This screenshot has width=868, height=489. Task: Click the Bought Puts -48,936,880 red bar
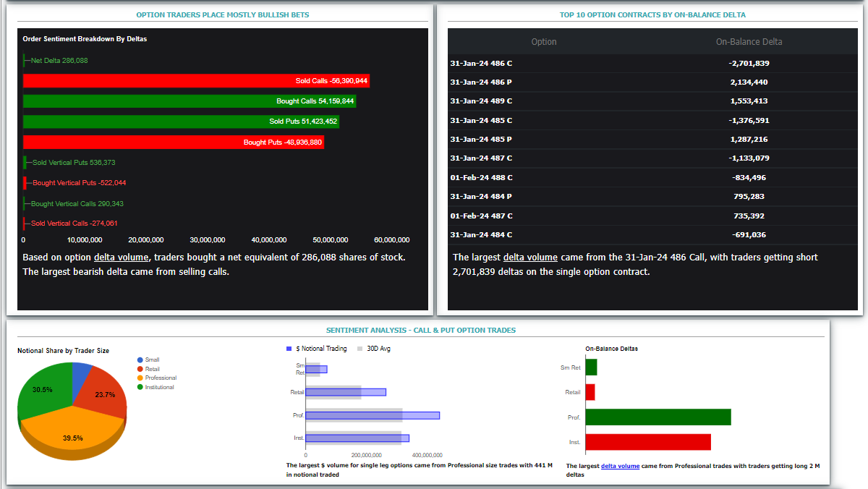coord(174,143)
